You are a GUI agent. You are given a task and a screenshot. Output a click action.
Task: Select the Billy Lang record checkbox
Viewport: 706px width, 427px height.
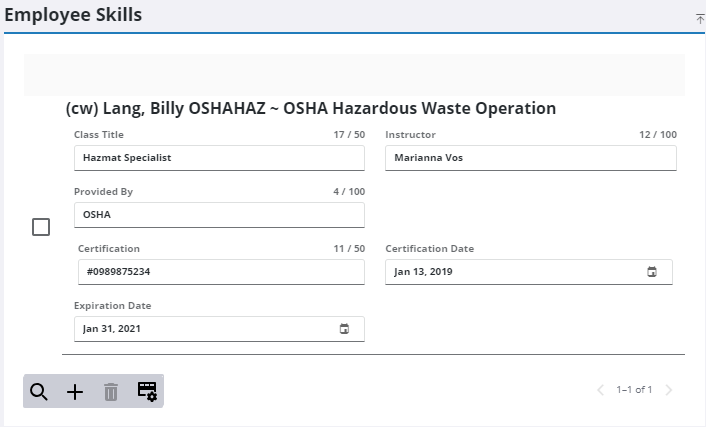tap(41, 227)
